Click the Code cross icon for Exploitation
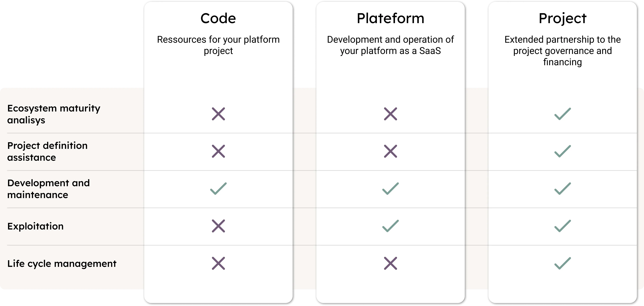This screenshot has height=306, width=644. coord(218,226)
